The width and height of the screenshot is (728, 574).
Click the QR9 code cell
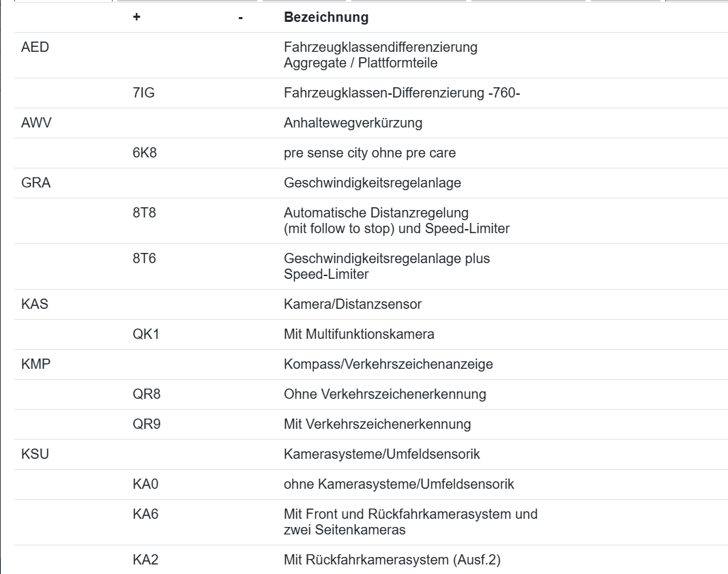(x=147, y=424)
